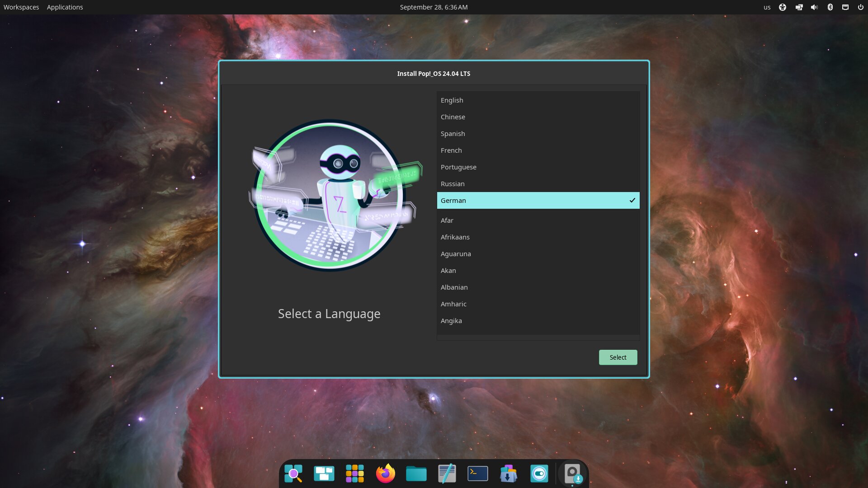Image resolution: width=868 pixels, height=488 pixels.
Task: Open the power icon in top panel
Action: tap(861, 7)
